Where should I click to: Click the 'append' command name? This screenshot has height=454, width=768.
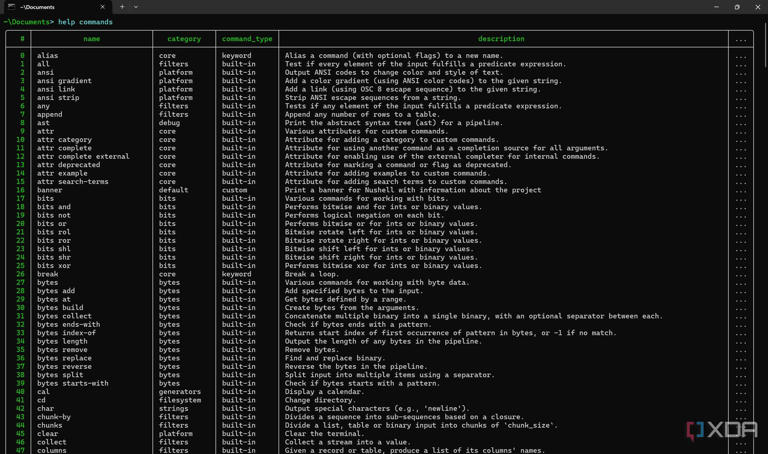pos(49,114)
